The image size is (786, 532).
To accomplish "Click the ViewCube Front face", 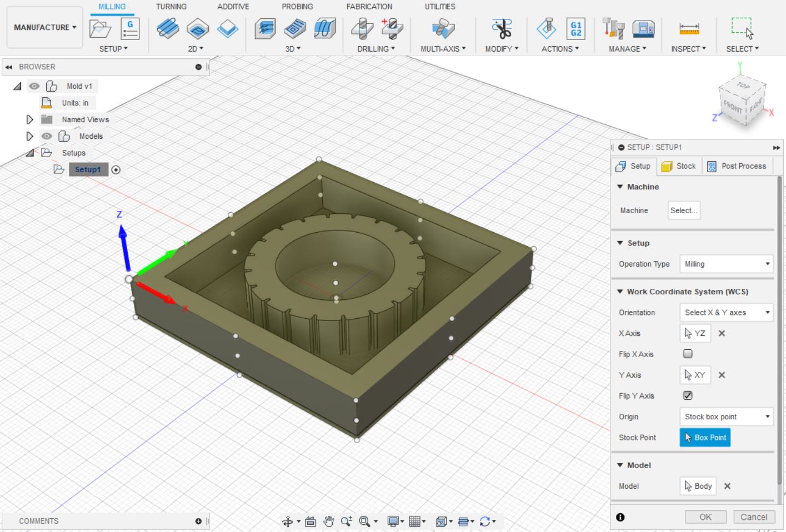I will [732, 106].
